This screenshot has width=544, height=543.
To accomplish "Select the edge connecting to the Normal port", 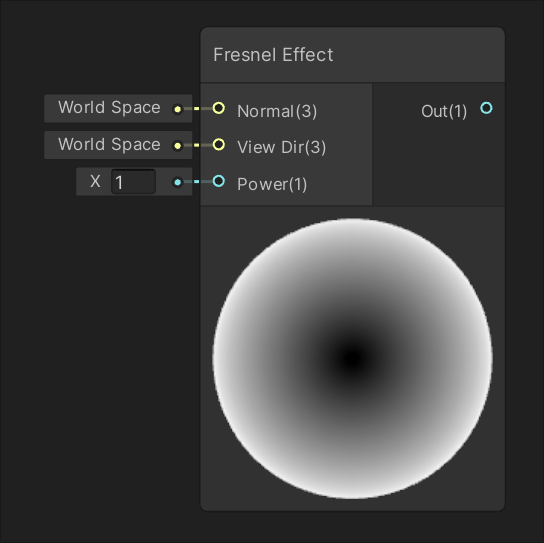I will (x=198, y=109).
